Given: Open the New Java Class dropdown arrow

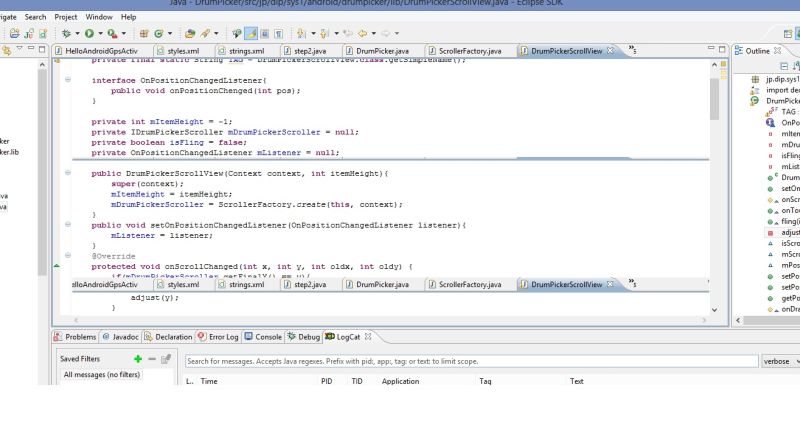Looking at the screenshot, I should (170, 34).
